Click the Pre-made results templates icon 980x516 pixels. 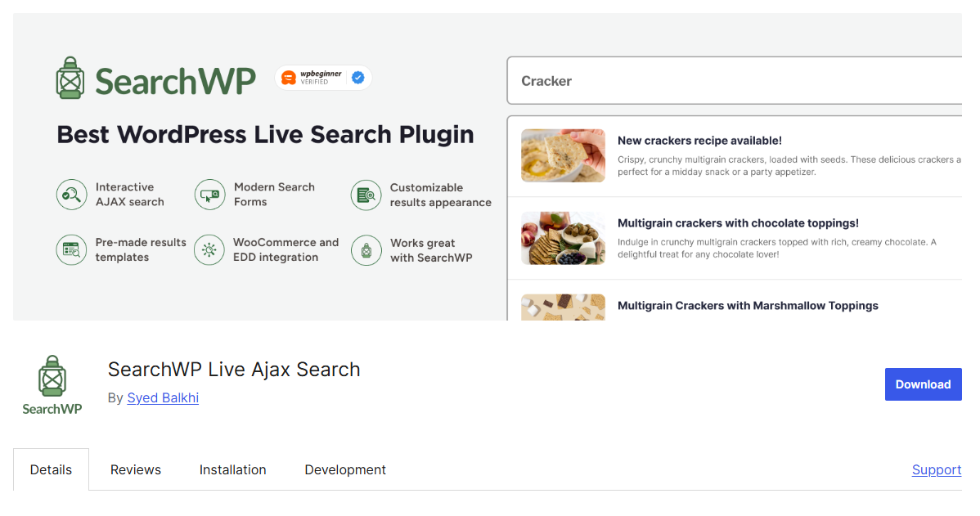click(71, 250)
